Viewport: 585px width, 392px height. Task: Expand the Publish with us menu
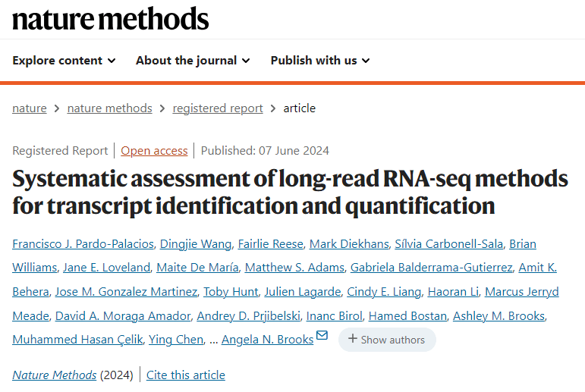pyautogui.click(x=320, y=61)
